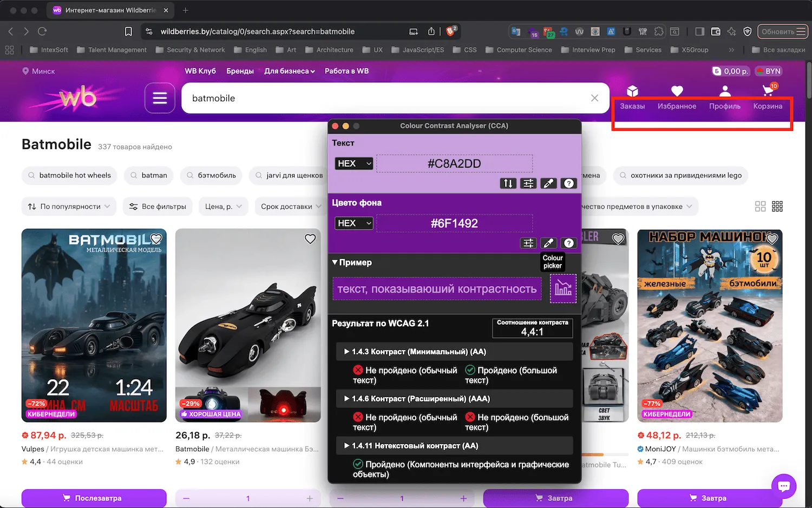Click the text color eyedropper picker icon
Image resolution: width=812 pixels, height=508 pixels.
click(548, 183)
